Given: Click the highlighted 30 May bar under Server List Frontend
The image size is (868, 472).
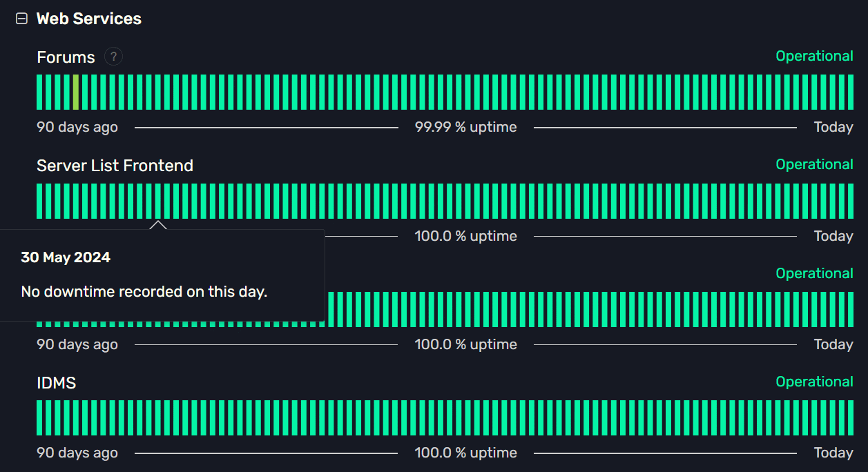Looking at the screenshot, I should click(x=159, y=200).
